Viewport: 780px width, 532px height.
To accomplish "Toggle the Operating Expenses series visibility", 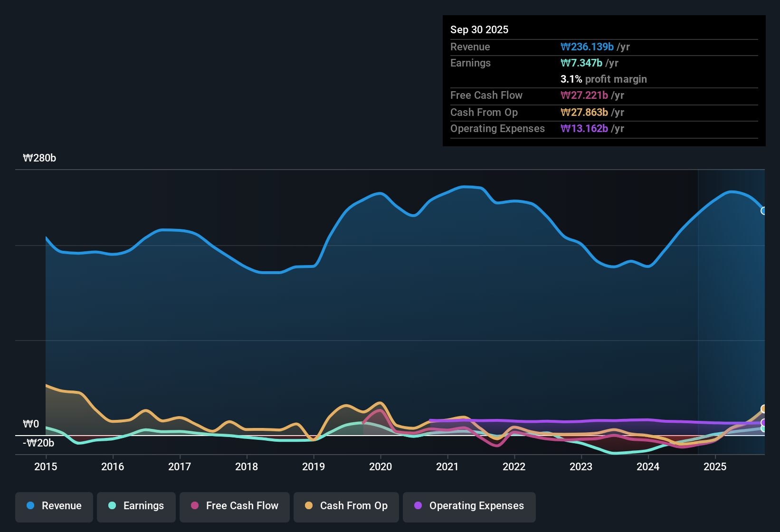I will pos(469,506).
